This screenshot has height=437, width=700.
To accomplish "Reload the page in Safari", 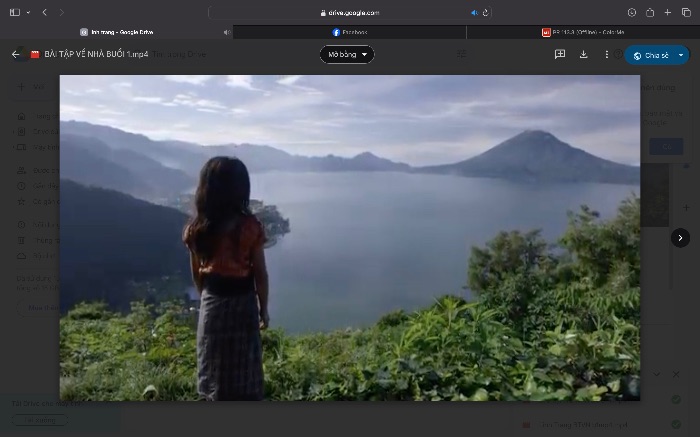I will coord(486,12).
